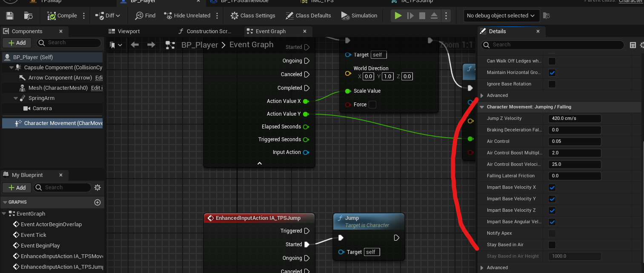Select the Arrow Component
The width and height of the screenshot is (644, 273).
(x=60, y=78)
